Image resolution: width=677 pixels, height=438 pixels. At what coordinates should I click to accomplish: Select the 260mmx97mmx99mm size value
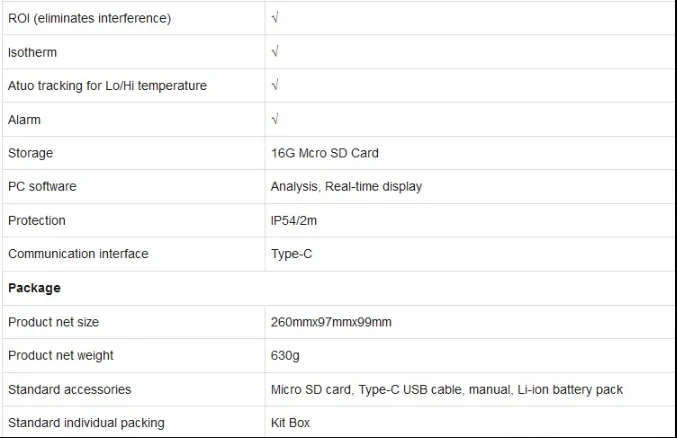[331, 322]
